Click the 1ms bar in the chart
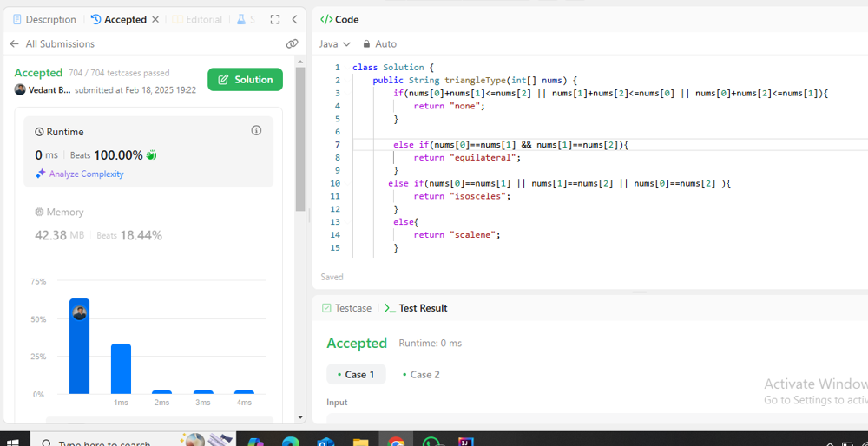 pyautogui.click(x=122, y=369)
